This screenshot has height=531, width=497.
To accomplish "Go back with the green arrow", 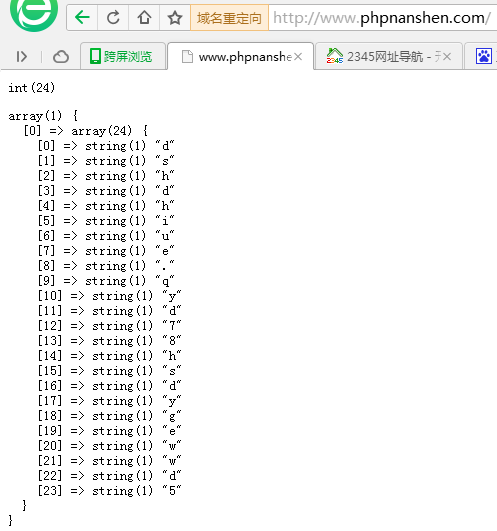I will (82, 18).
